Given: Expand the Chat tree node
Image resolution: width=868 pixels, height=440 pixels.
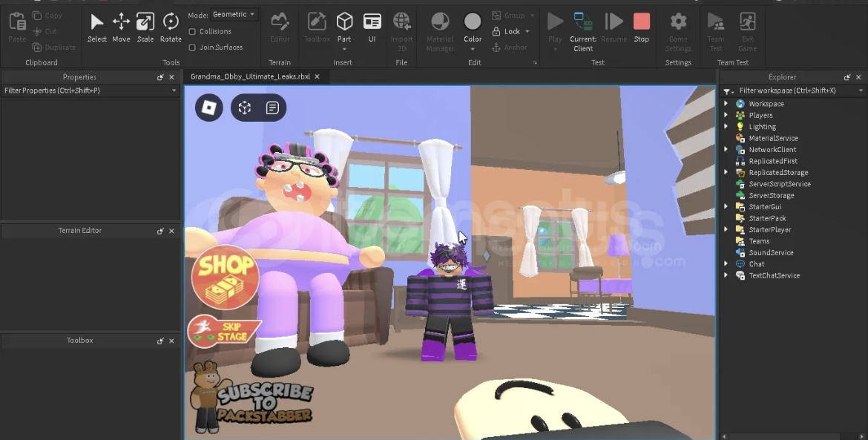Looking at the screenshot, I should click(x=726, y=264).
